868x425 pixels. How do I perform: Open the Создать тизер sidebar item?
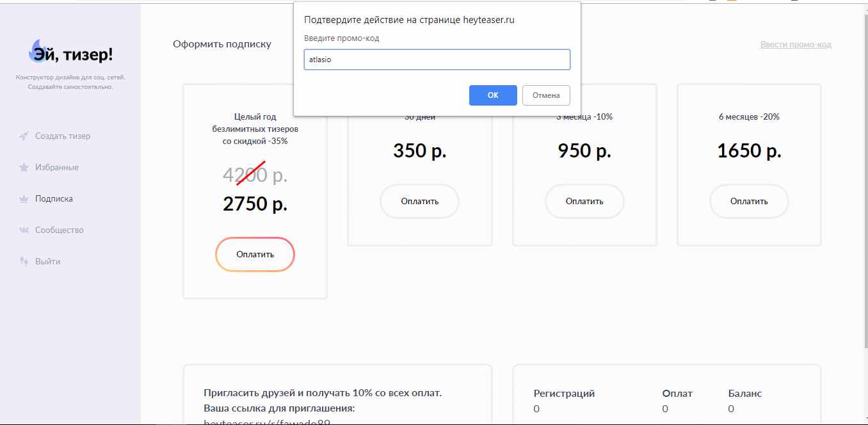tap(63, 136)
